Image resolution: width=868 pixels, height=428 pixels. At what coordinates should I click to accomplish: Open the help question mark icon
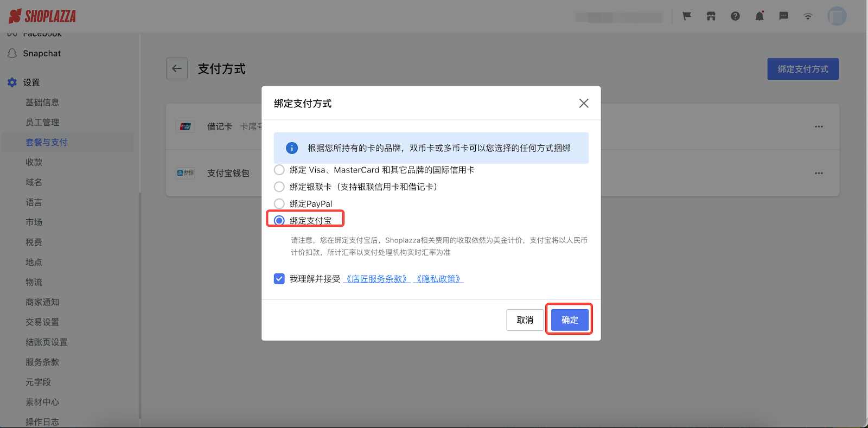tap(735, 16)
